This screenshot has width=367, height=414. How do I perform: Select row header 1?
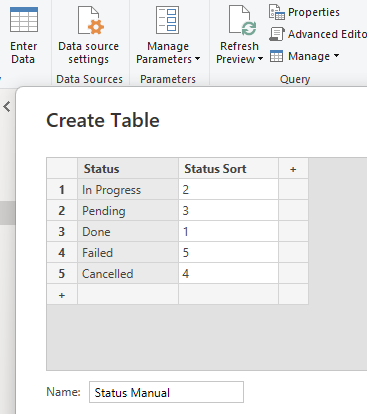[x=62, y=190]
